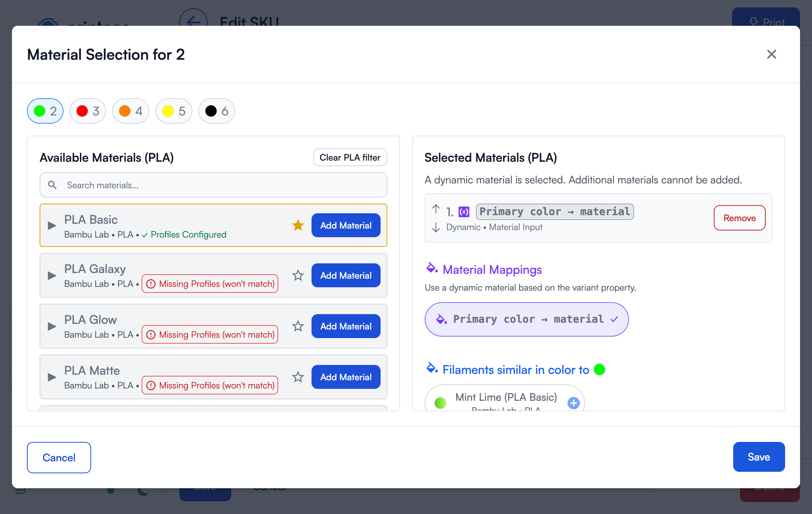
Task: Move selected material down with arrow
Action: click(436, 227)
